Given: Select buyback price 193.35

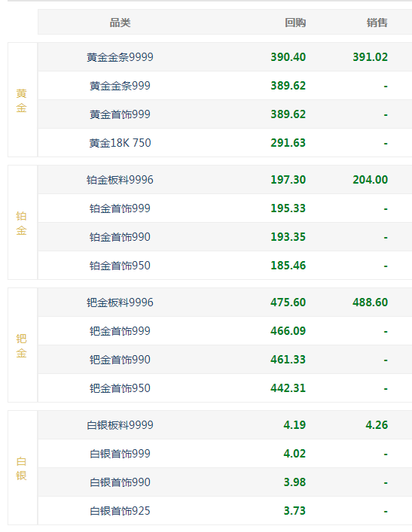Looking at the screenshot, I should point(288,237).
